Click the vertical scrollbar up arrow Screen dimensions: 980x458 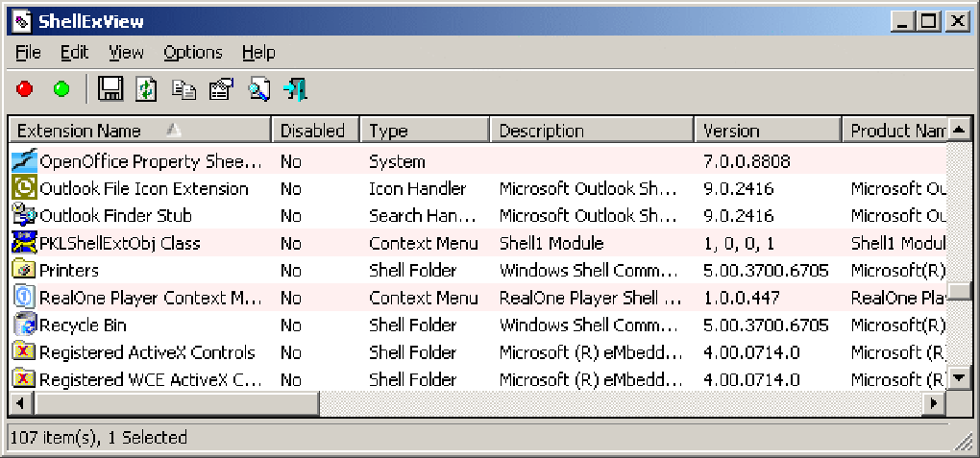[x=958, y=130]
